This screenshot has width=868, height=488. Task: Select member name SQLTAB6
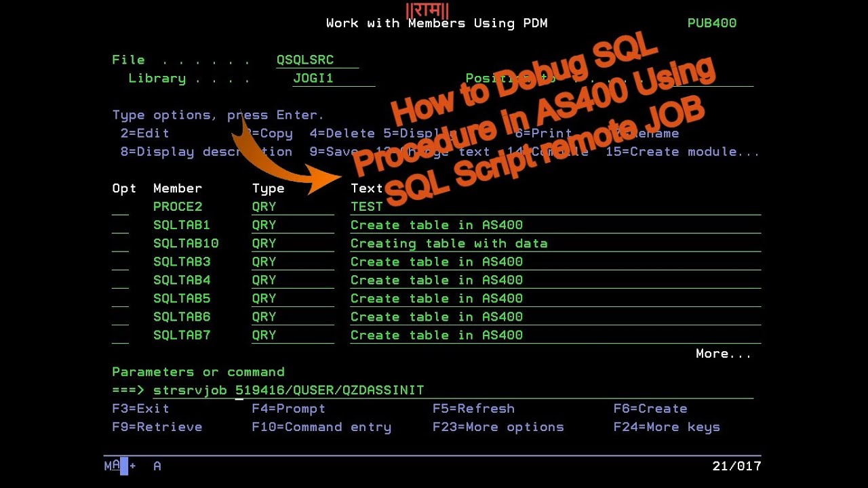coord(182,317)
